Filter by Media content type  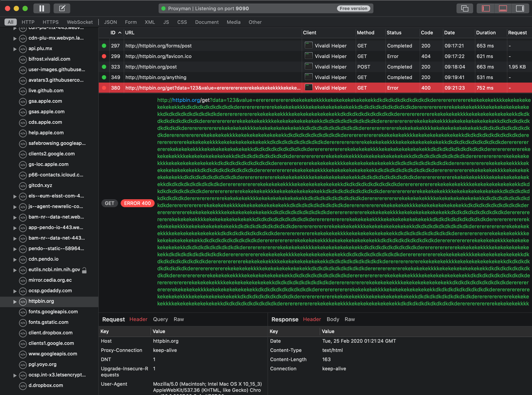[x=233, y=22]
